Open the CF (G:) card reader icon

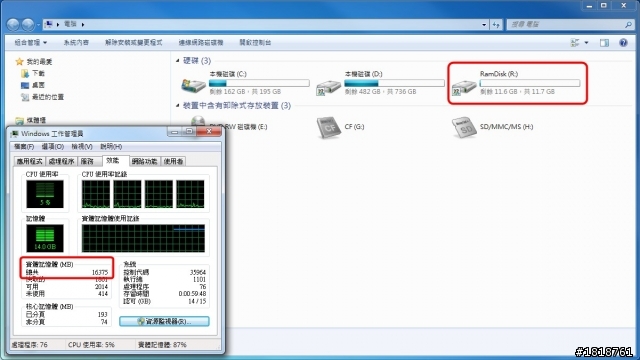[329, 127]
